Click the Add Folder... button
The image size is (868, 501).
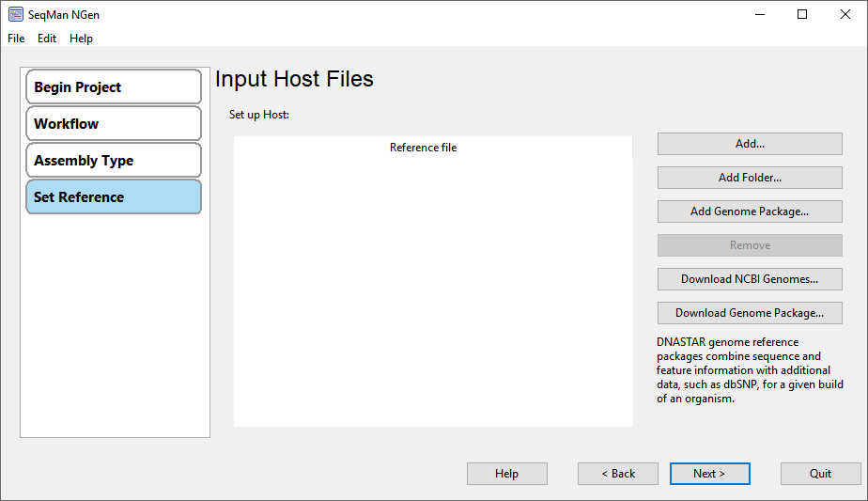tap(750, 178)
